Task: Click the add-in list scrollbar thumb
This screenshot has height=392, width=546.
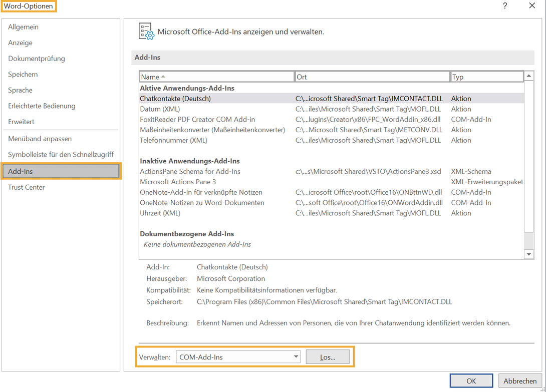Action: (x=528, y=156)
